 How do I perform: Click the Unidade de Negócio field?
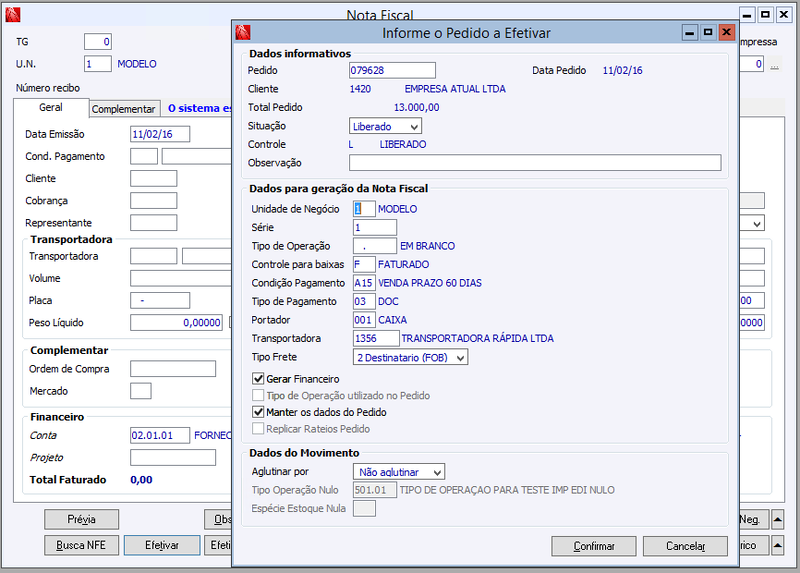pyautogui.click(x=364, y=209)
